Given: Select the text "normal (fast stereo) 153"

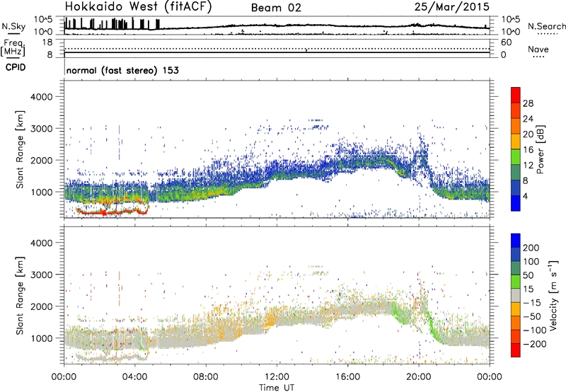Looking at the screenshot, I should tap(122, 70).
